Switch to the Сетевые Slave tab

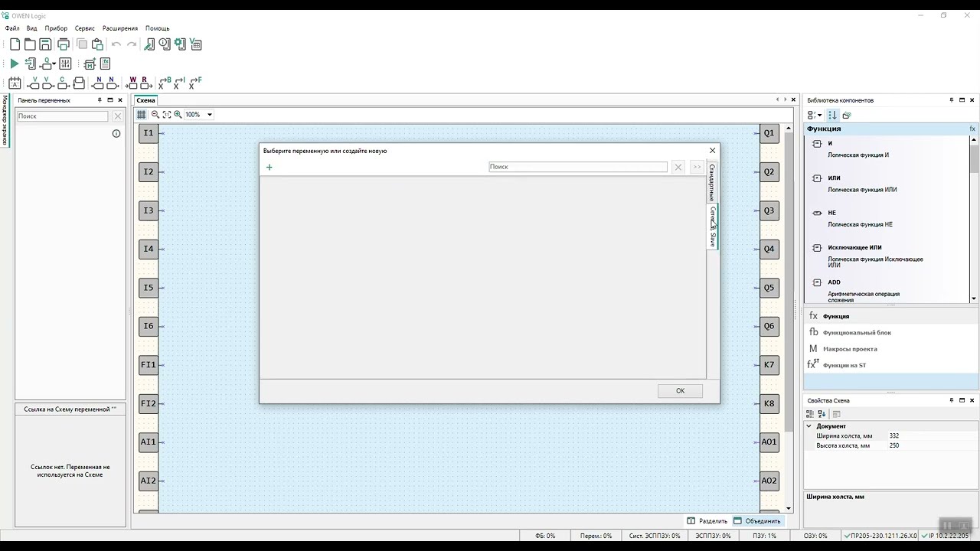click(x=712, y=227)
